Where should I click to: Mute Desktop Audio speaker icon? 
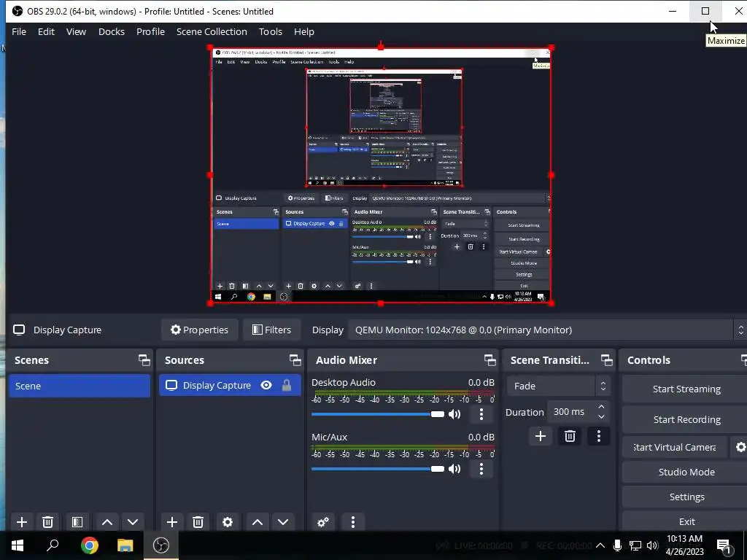(455, 414)
